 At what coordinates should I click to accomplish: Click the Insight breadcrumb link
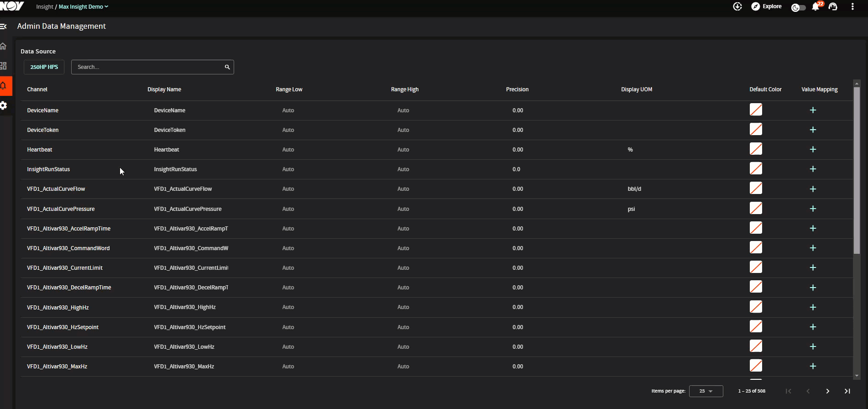tap(45, 7)
